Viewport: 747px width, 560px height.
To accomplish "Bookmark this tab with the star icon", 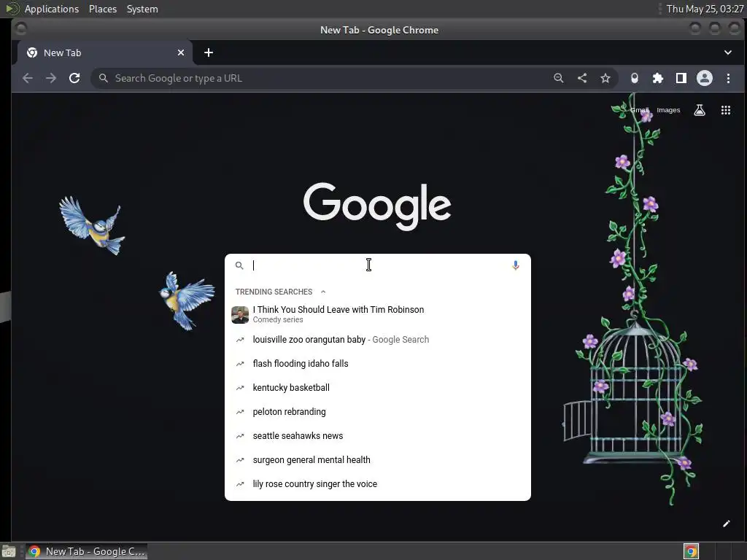I will click(x=605, y=78).
